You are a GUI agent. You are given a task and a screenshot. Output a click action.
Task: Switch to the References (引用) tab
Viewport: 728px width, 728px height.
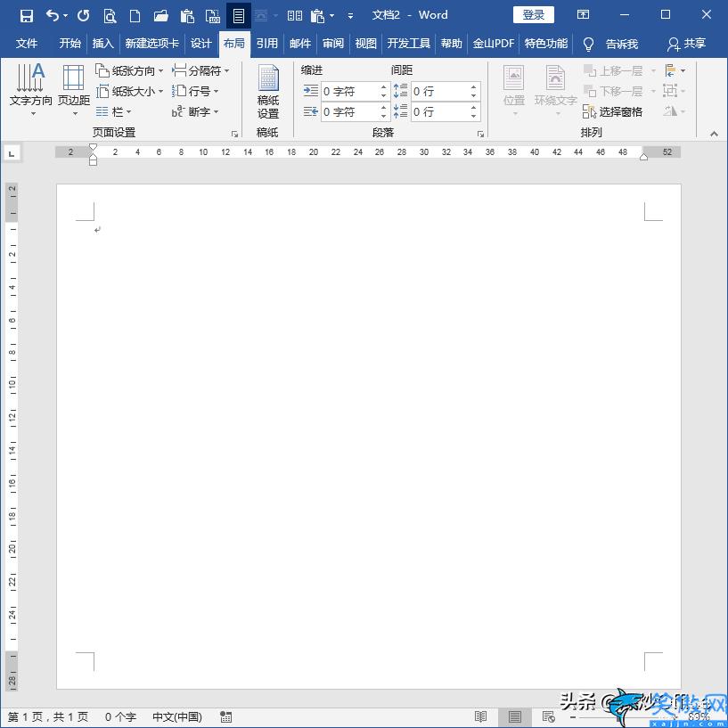click(267, 44)
